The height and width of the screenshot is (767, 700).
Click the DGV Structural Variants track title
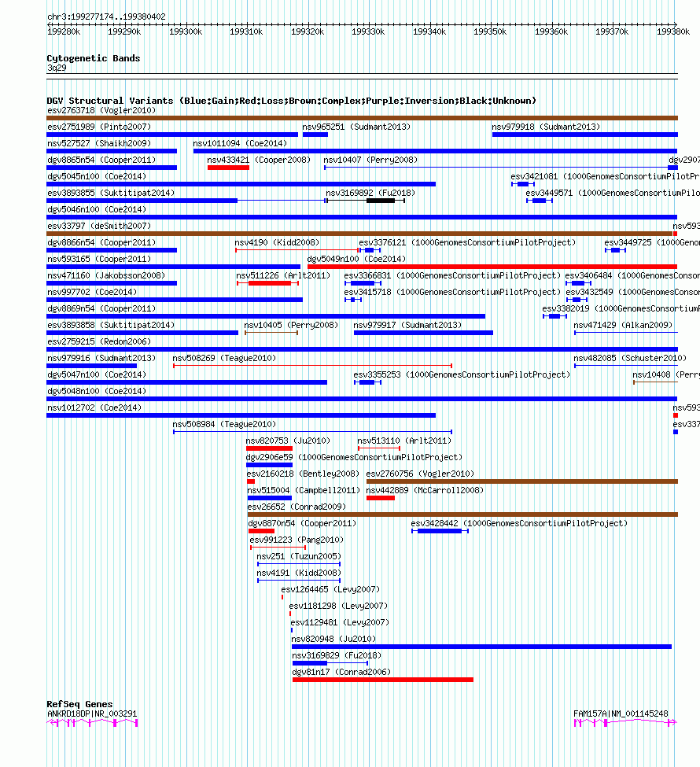click(x=292, y=101)
